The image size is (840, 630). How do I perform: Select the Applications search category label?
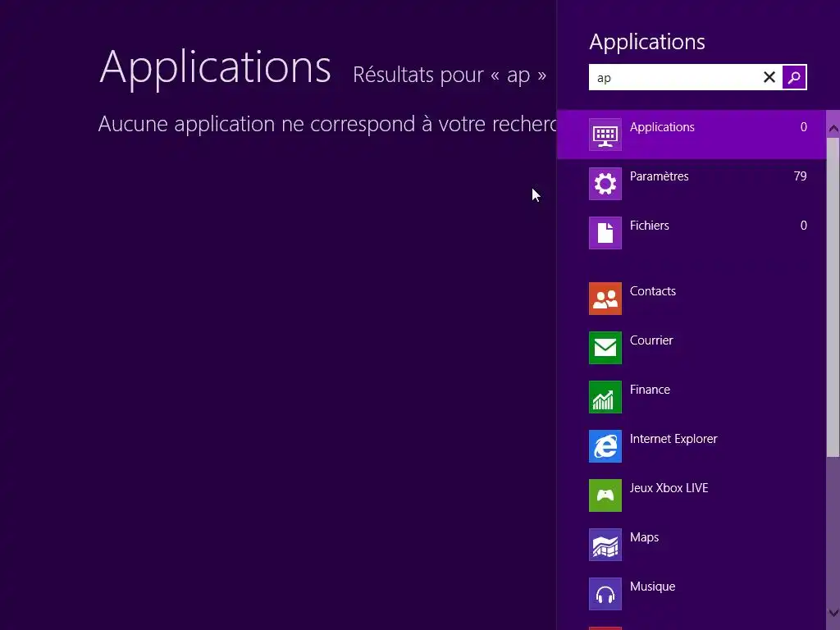click(x=662, y=127)
